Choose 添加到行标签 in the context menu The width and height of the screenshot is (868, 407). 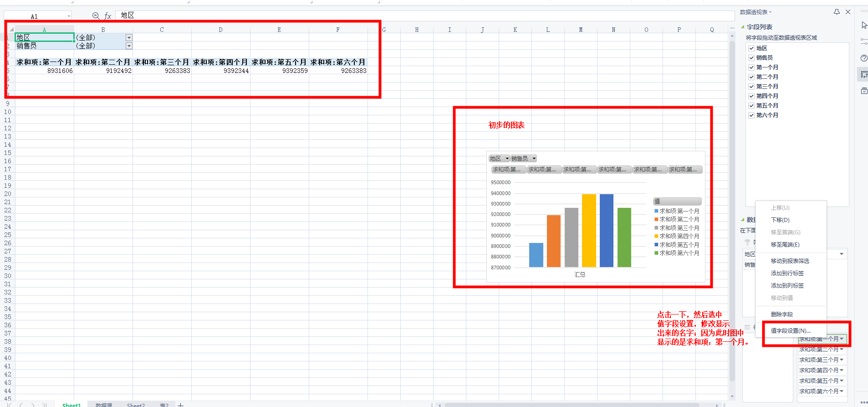click(x=791, y=273)
